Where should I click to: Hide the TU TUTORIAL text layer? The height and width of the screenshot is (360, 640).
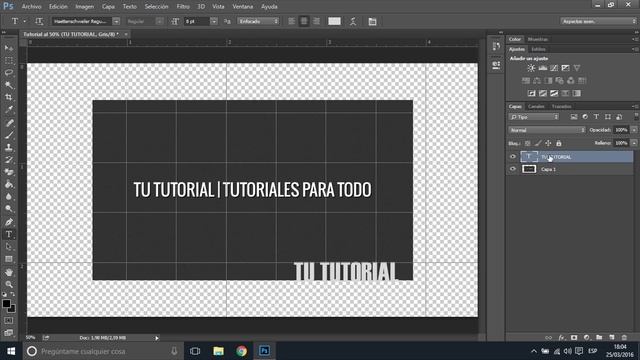coord(513,157)
